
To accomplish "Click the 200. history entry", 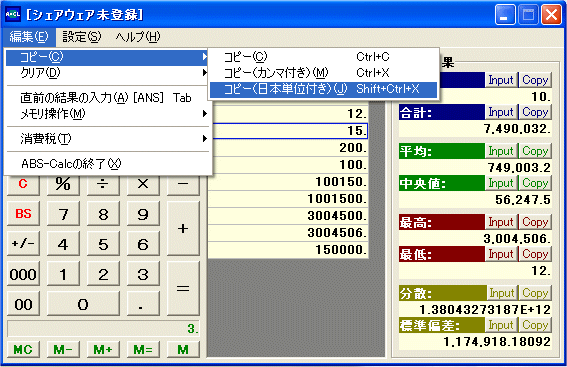I will coord(290,148).
